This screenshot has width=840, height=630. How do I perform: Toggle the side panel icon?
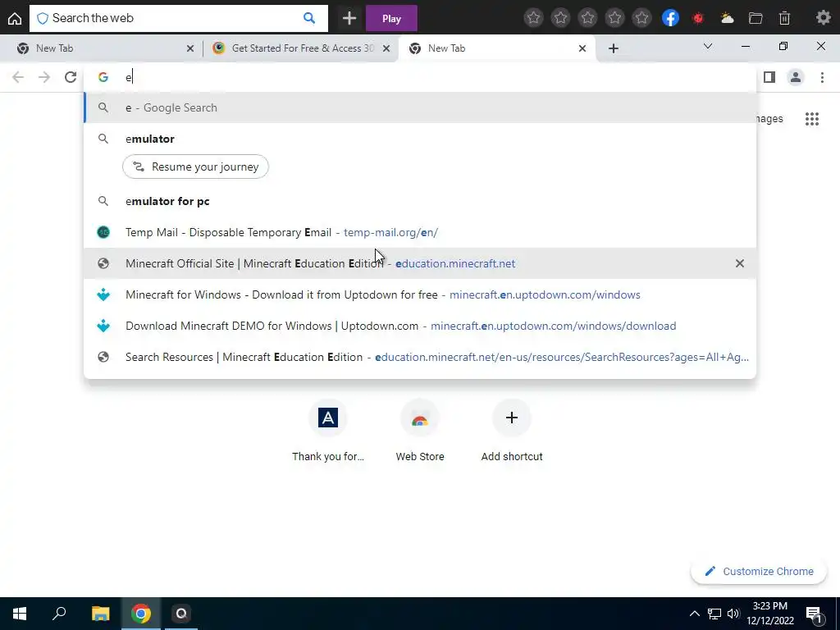(769, 77)
